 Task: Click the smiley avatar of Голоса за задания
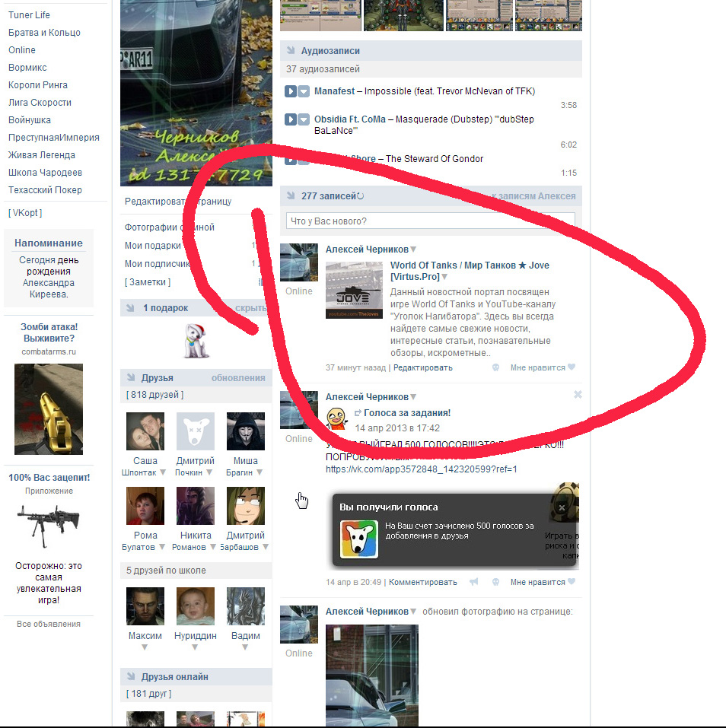[x=337, y=419]
